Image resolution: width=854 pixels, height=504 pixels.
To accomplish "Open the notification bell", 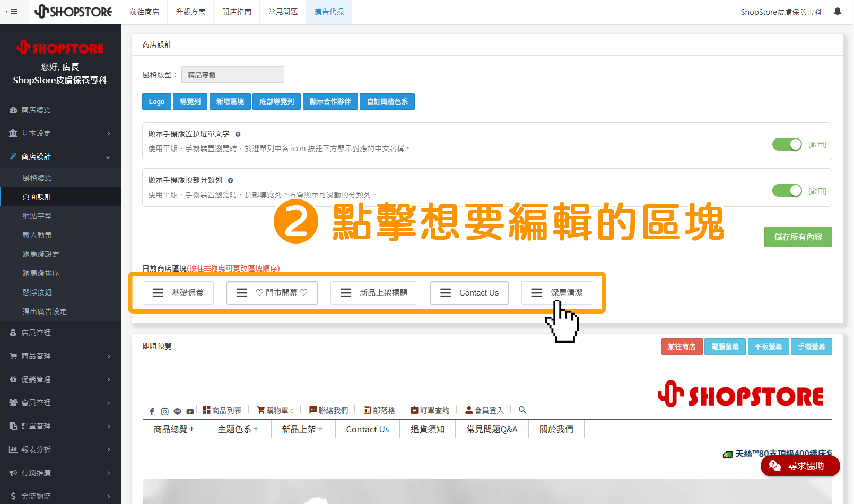I will (x=838, y=11).
